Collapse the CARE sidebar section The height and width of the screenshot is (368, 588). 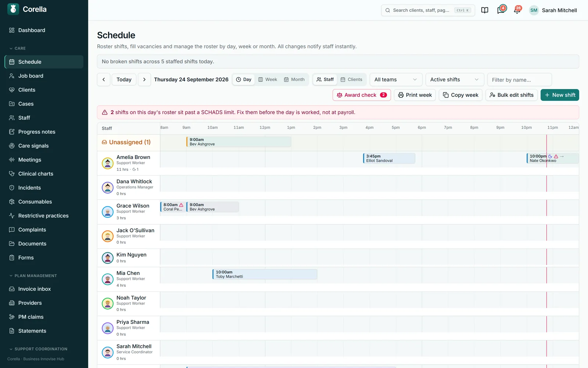click(17, 48)
